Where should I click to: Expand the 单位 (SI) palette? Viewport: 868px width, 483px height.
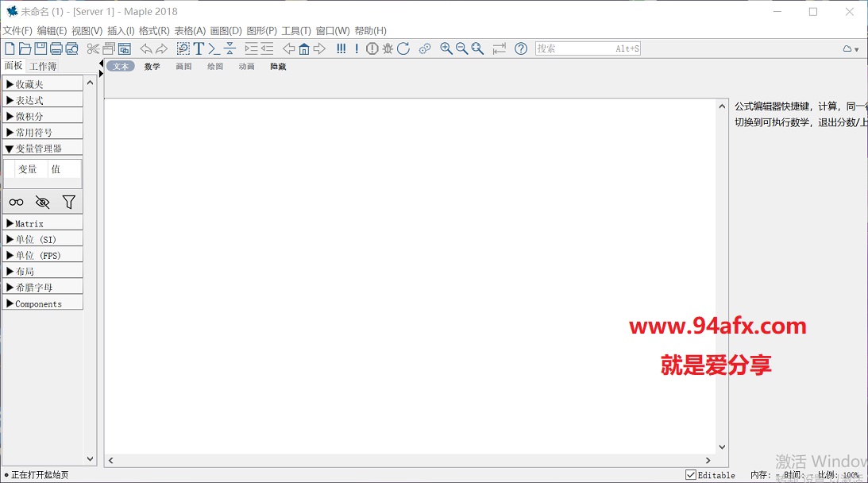pos(43,239)
